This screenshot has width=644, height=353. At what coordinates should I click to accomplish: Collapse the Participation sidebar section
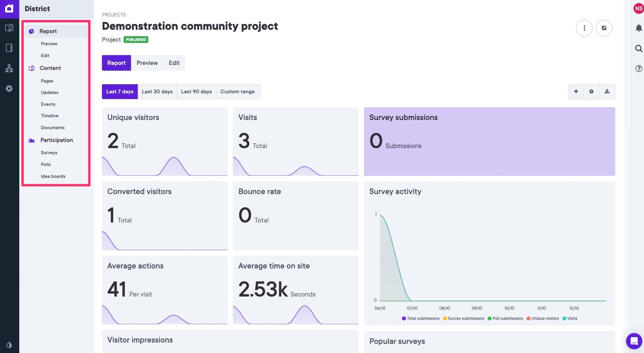[x=56, y=140]
